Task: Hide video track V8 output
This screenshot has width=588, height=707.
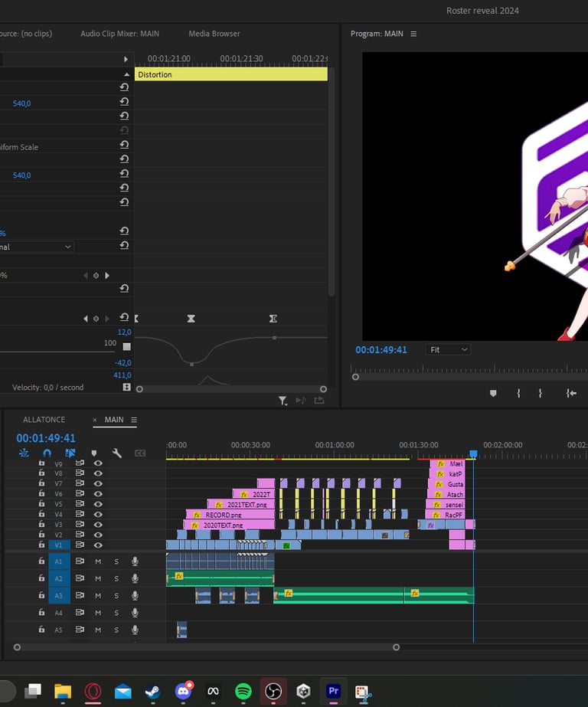Action: coord(98,473)
